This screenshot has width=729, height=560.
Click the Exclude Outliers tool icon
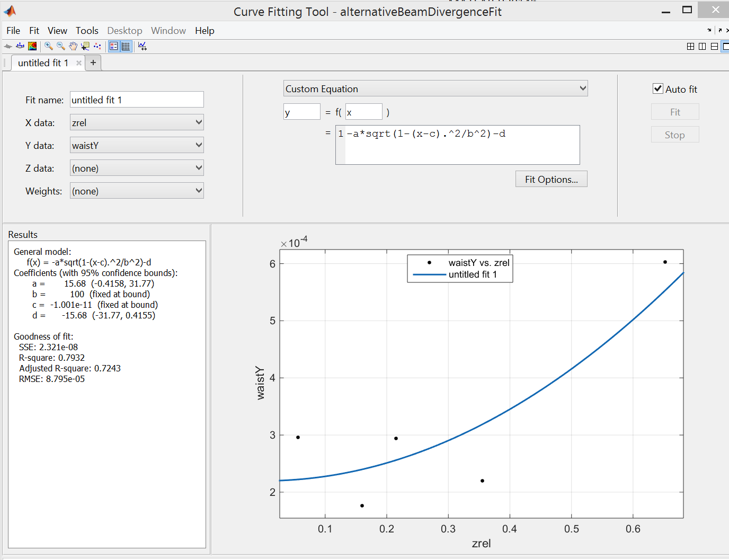[x=97, y=46]
